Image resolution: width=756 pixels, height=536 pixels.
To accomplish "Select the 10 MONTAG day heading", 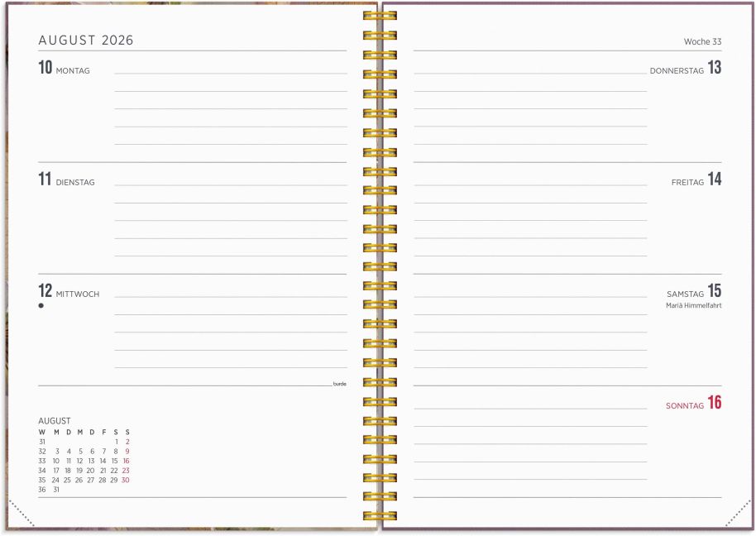I will point(65,68).
